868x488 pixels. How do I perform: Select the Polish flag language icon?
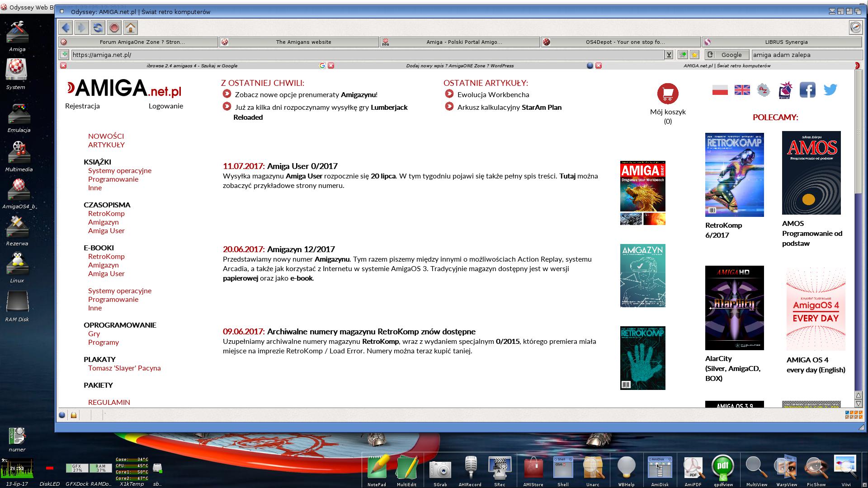click(720, 90)
